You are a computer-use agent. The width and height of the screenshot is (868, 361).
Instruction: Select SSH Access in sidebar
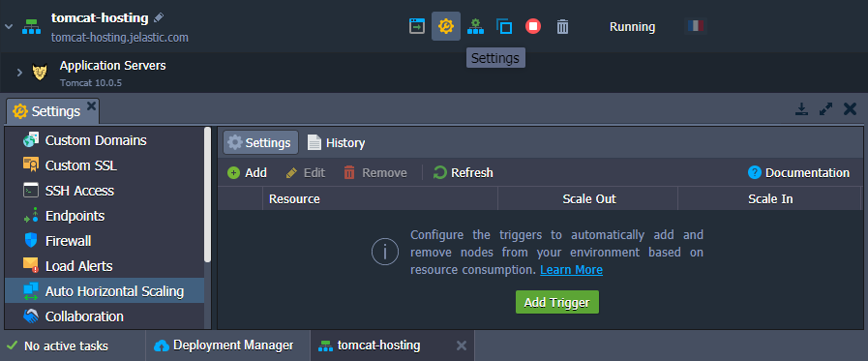pyautogui.click(x=105, y=191)
